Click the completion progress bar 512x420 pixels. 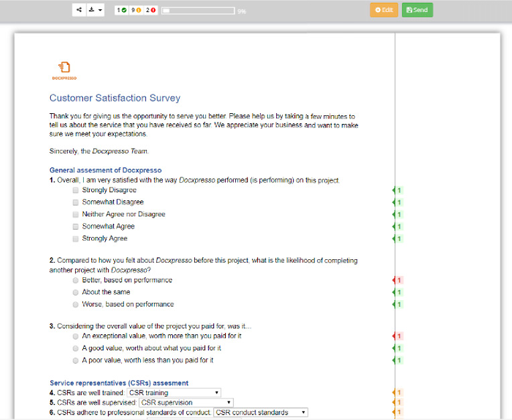point(198,11)
